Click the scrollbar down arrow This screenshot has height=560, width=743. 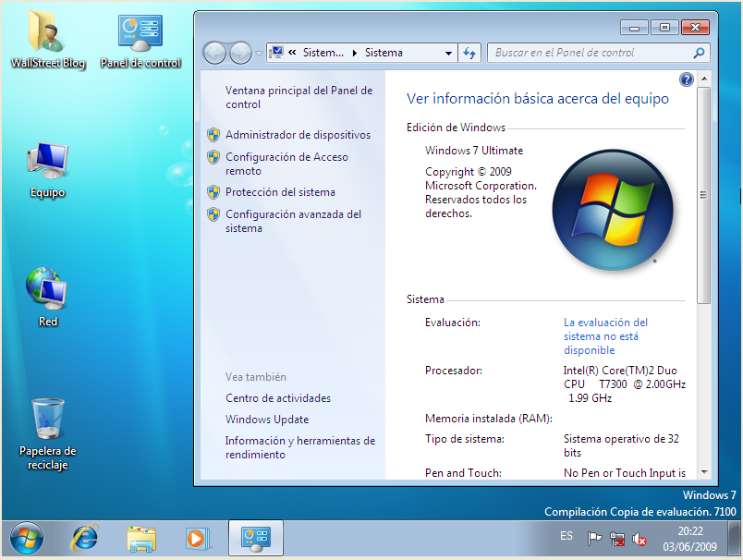[x=704, y=472]
